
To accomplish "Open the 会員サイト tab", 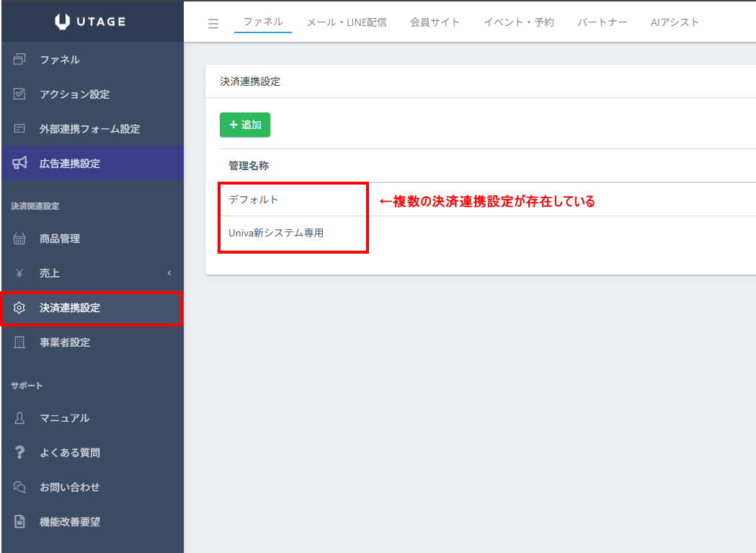I will (x=435, y=22).
